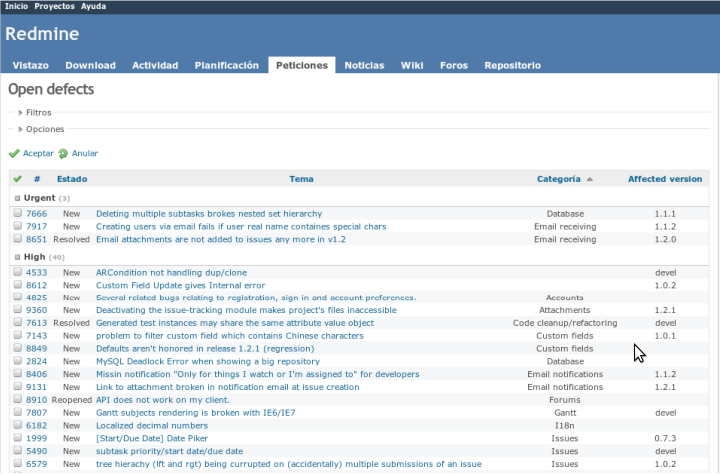Switch to the Noticias tab
This screenshot has height=475, width=720.
[x=364, y=65]
